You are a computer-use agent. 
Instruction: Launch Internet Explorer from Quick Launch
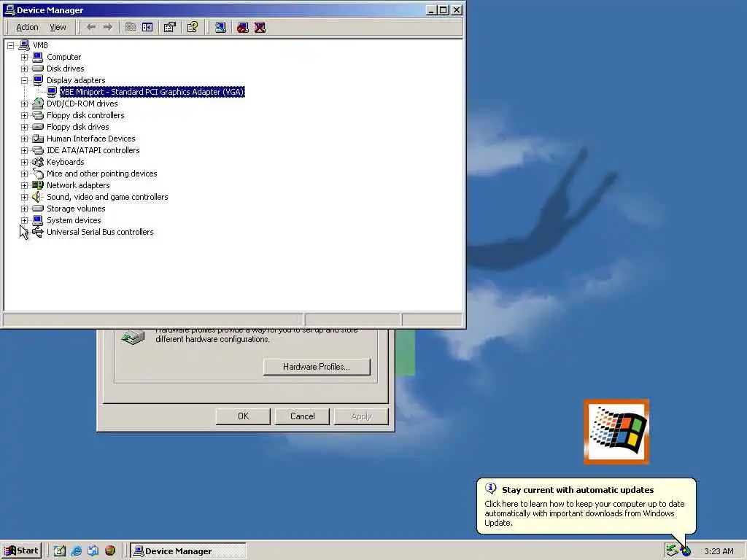click(x=76, y=551)
